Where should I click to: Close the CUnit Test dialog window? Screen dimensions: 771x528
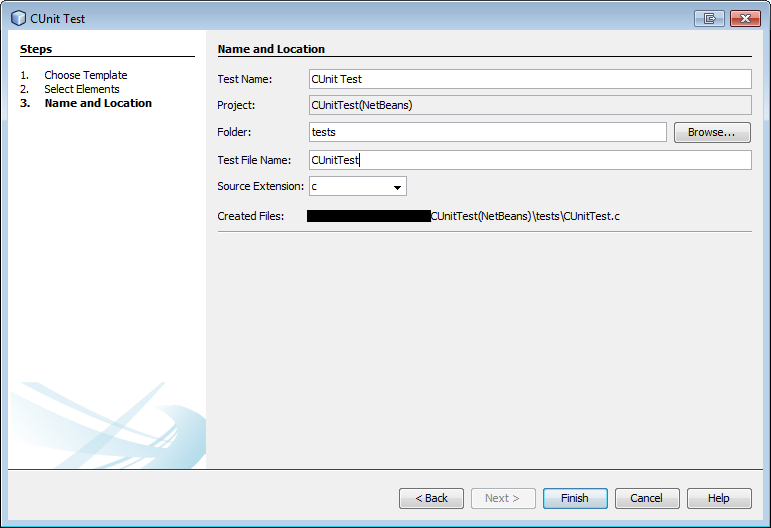744,18
